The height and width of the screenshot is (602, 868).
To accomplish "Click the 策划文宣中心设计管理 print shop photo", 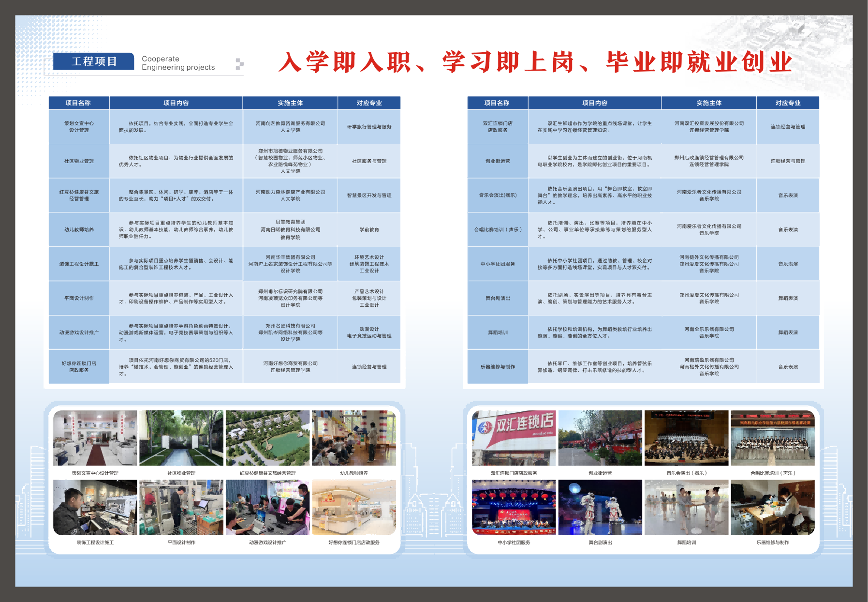I will pos(95,438).
